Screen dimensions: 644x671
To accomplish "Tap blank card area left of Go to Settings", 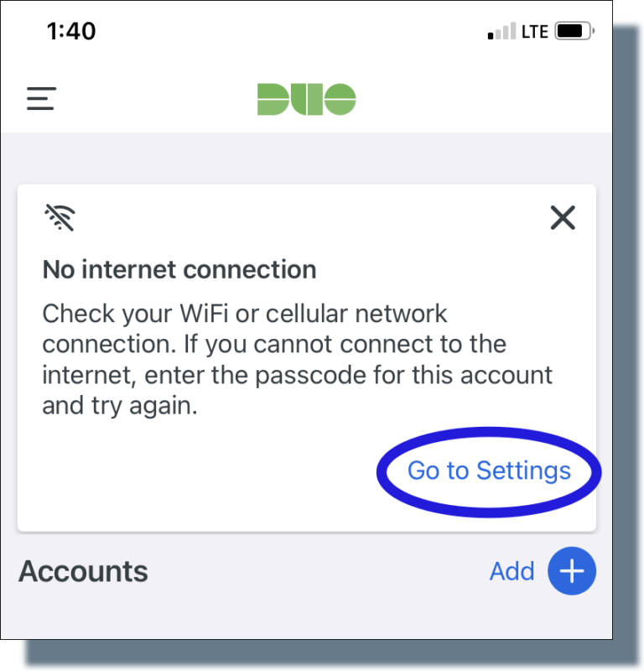I will 197,471.
